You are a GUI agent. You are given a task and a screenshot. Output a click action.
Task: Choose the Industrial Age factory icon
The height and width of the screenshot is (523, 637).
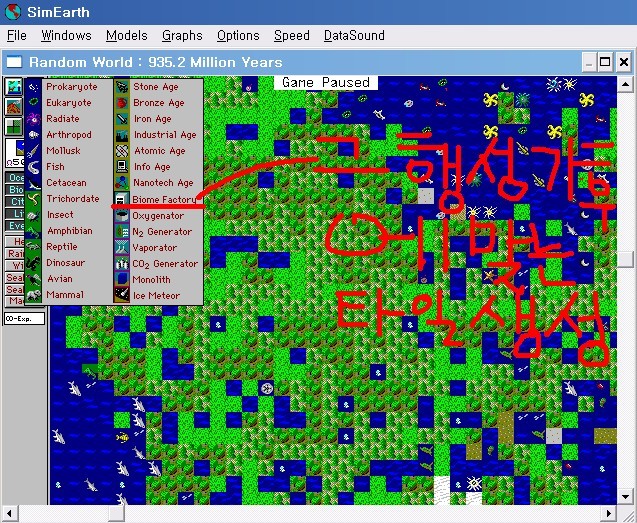(121, 135)
